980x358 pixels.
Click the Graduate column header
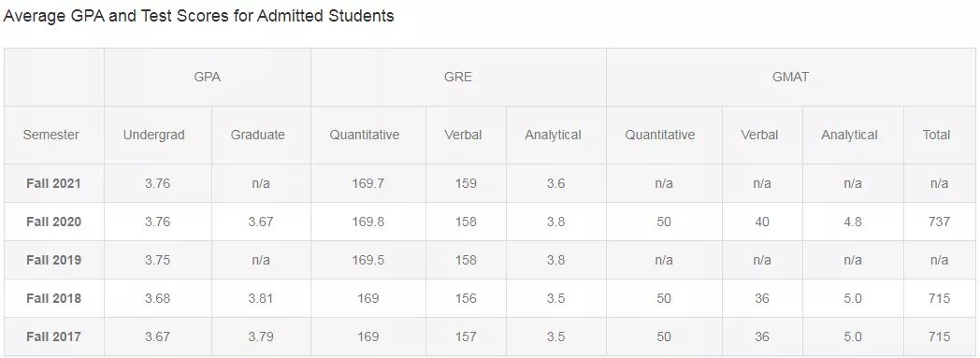257,135
